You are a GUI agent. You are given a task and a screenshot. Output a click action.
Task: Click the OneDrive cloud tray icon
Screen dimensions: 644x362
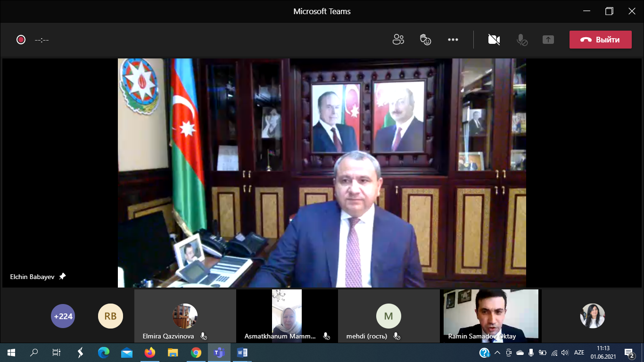click(x=520, y=353)
